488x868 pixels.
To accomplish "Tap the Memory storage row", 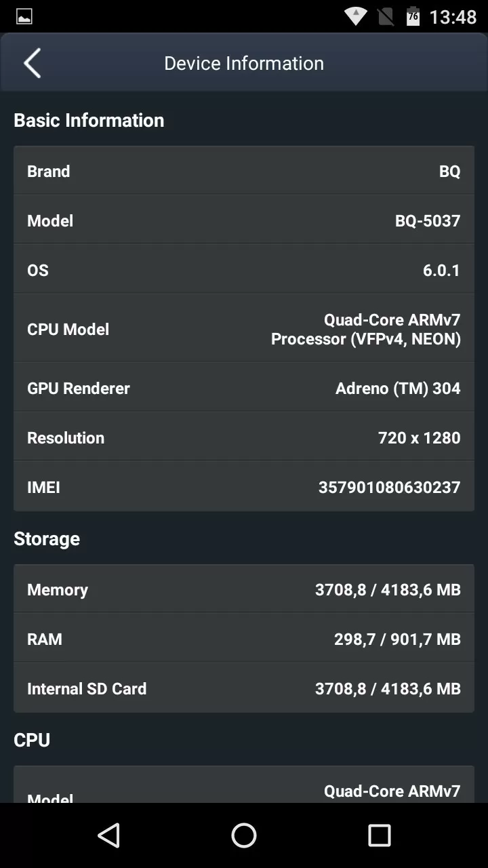I will click(244, 589).
